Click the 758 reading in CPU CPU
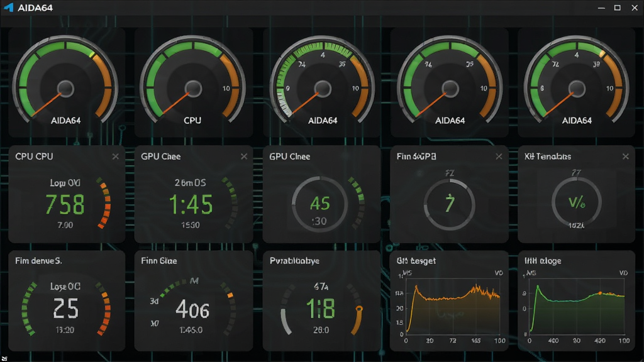644x362 pixels. click(x=65, y=204)
